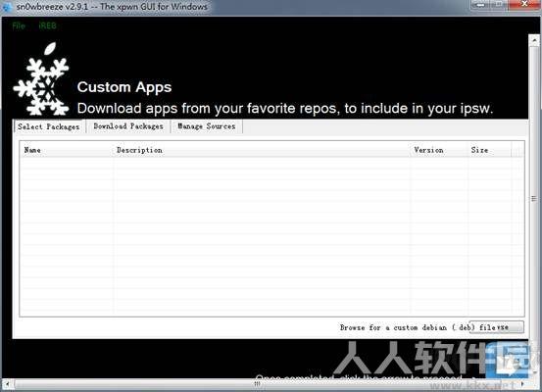Minimize the sn0wbreeze window
Screen dimensions: 542x392
[x=479, y=4]
